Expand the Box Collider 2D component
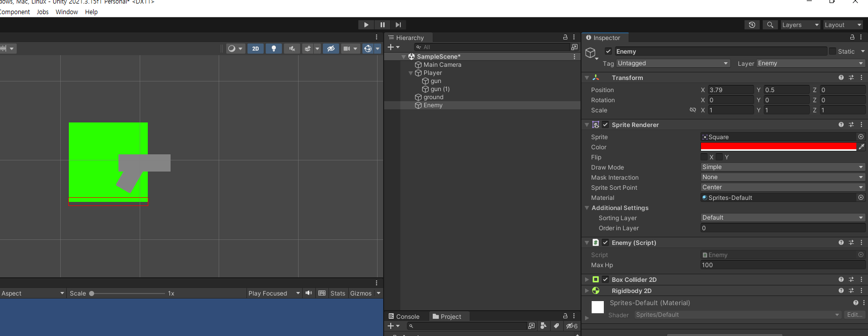 click(587, 279)
